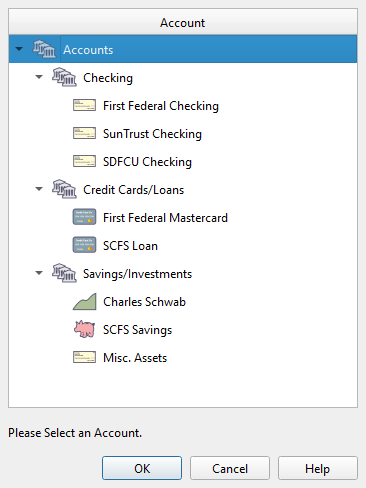Dismiss dialog with Cancel button

[x=230, y=468]
